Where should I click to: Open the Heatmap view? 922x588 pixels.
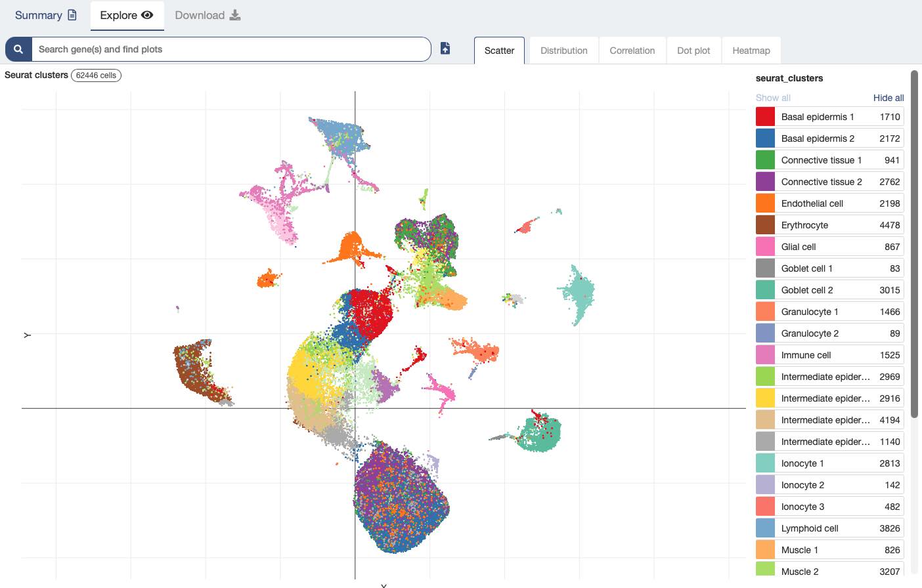click(x=751, y=50)
